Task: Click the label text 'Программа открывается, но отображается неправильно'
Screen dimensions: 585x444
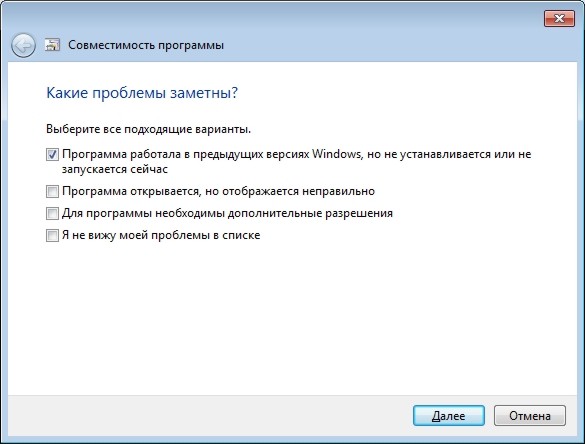Action: [218, 191]
